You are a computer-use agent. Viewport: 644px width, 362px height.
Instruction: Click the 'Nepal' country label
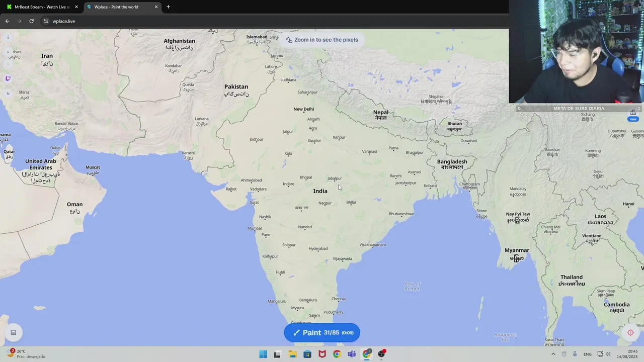pos(381,112)
